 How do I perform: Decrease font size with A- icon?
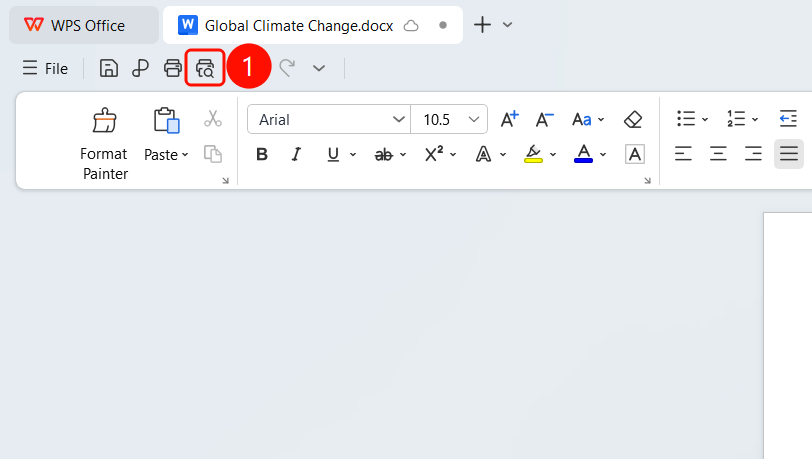544,119
